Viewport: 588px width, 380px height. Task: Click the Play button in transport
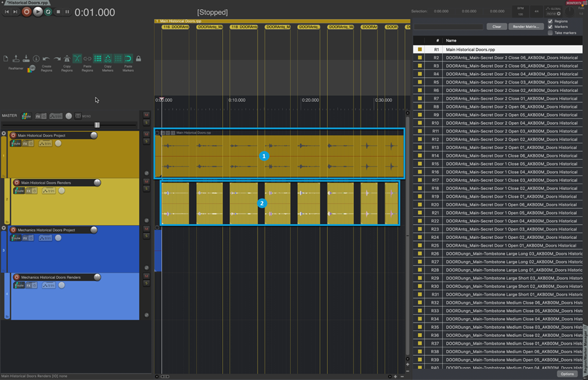[x=37, y=11]
